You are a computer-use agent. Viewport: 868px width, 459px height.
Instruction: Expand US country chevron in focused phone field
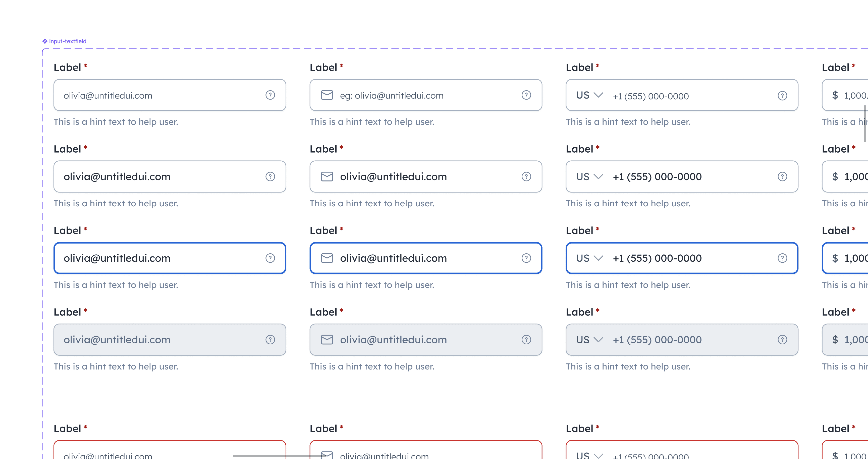[598, 258]
